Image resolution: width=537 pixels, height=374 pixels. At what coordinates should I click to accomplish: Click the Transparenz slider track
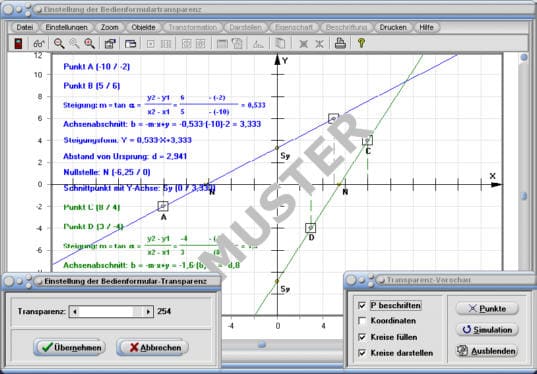point(111,312)
